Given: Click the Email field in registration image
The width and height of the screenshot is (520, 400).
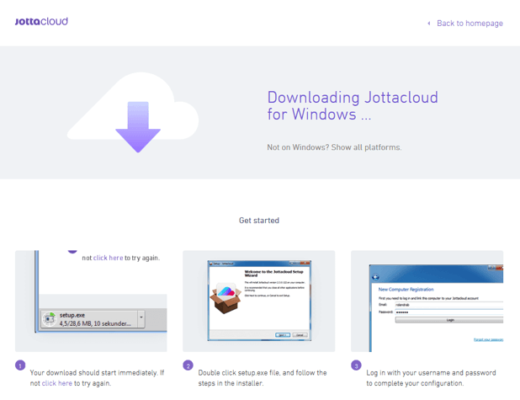Looking at the screenshot, I should pyautogui.click(x=449, y=305).
